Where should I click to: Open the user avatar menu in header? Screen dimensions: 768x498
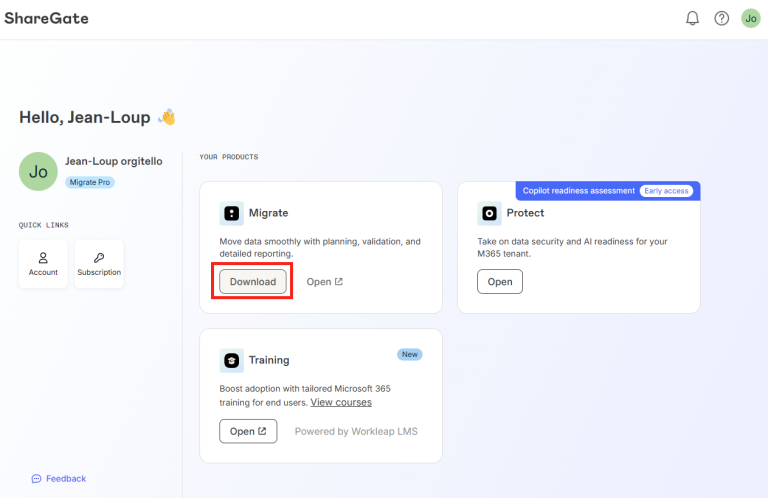pyautogui.click(x=750, y=19)
